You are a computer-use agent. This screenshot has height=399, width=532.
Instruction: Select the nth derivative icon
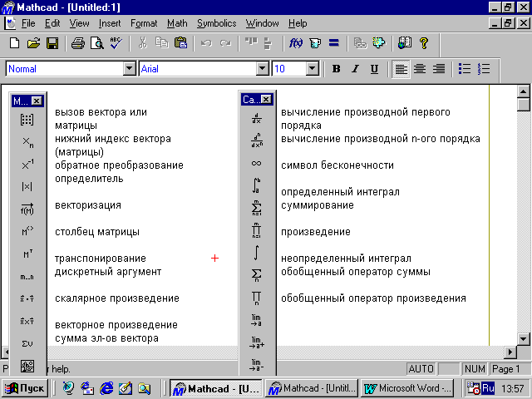click(257, 140)
